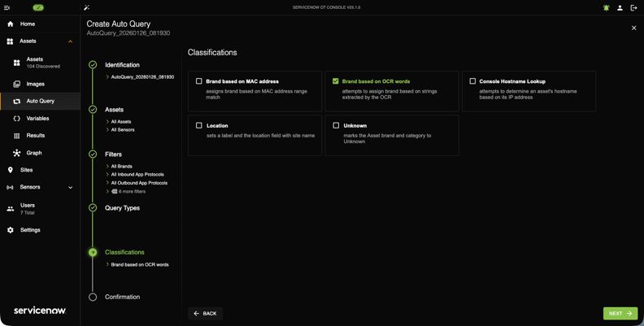Click Identification step check circle
Viewport: 644px width, 326px height.
[x=93, y=65]
